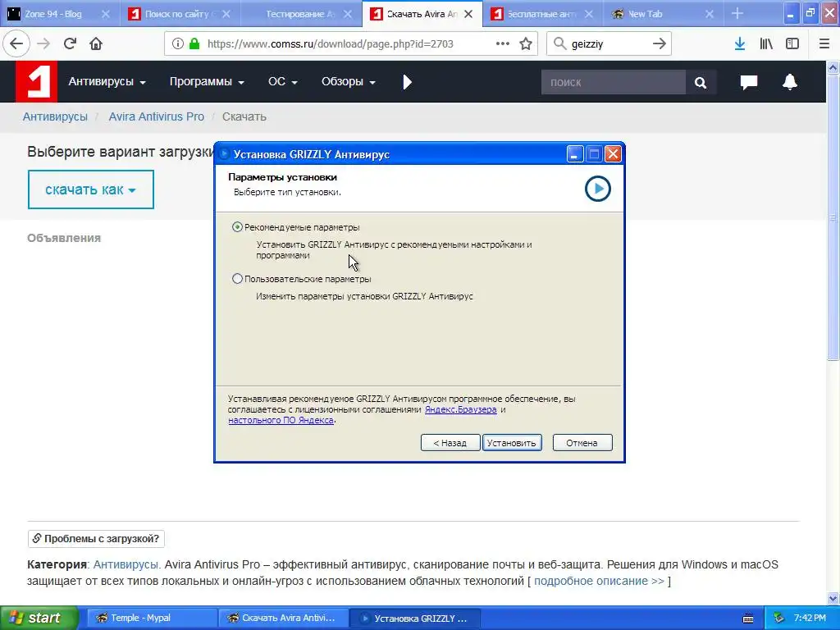This screenshot has width=840, height=630.
Task: Open подробное описание >> link
Action: [x=599, y=581]
